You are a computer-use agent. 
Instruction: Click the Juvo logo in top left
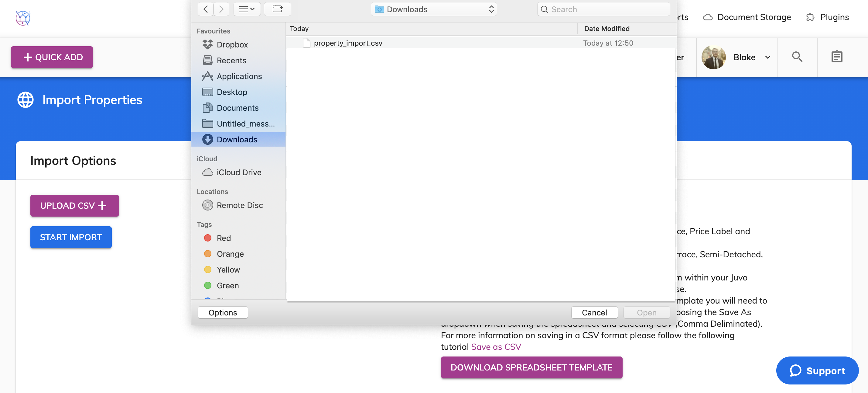[x=23, y=18]
